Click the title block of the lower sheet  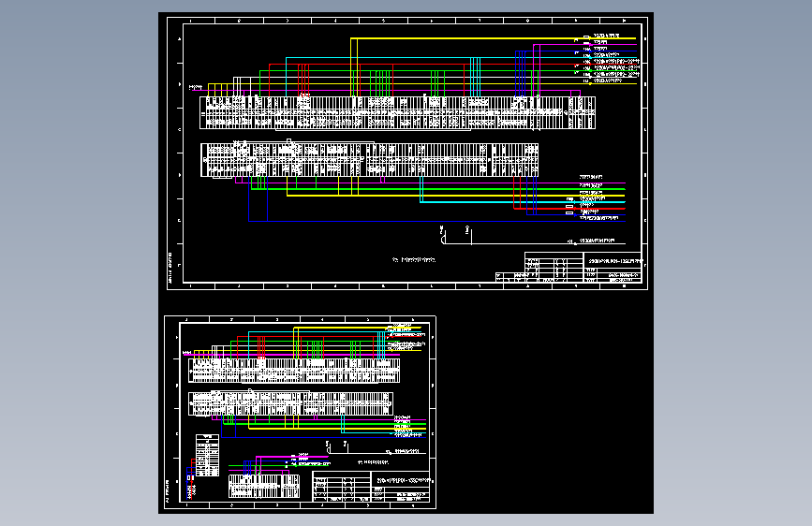(371, 486)
